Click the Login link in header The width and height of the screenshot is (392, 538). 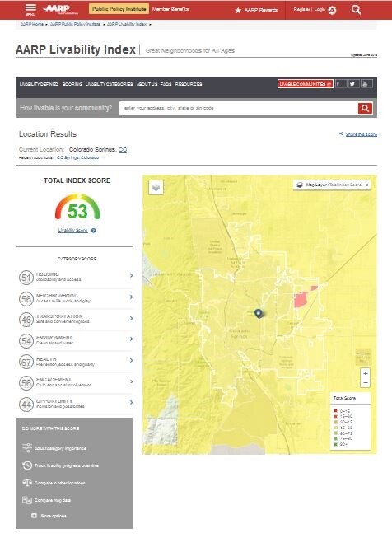coord(320,10)
